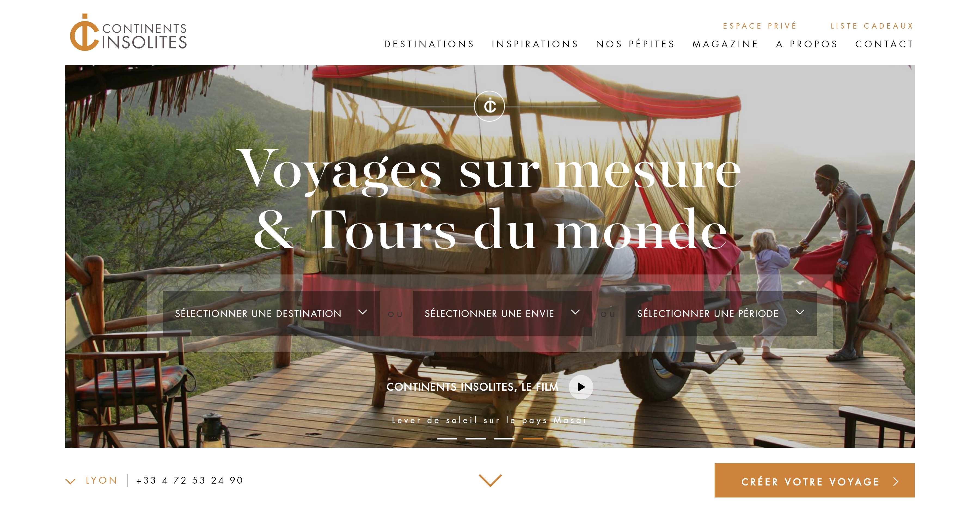The height and width of the screenshot is (513, 980).
Task: Click the orange scroll-down chevron
Action: [x=490, y=480]
